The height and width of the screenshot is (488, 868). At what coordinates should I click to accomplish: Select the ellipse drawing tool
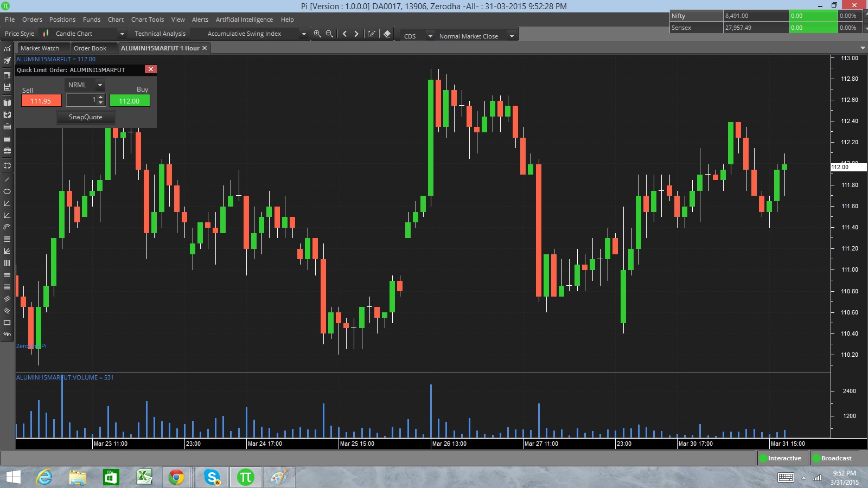coord(7,191)
